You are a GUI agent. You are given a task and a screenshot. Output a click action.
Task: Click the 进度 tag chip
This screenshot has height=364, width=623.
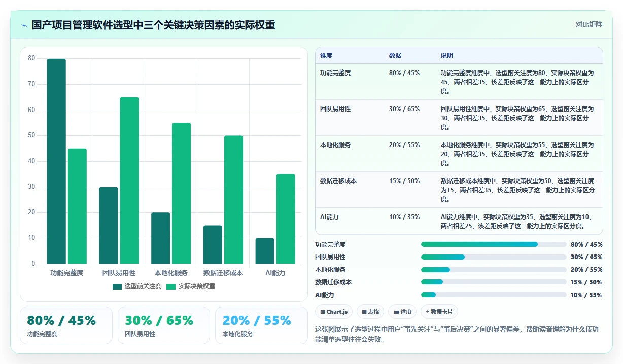[x=402, y=312]
